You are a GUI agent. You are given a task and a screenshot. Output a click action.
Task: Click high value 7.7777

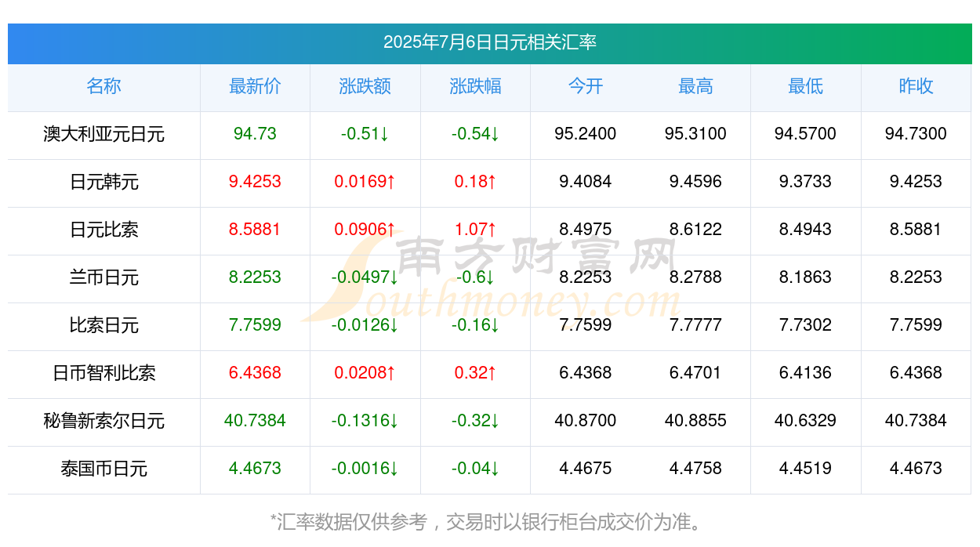point(695,325)
